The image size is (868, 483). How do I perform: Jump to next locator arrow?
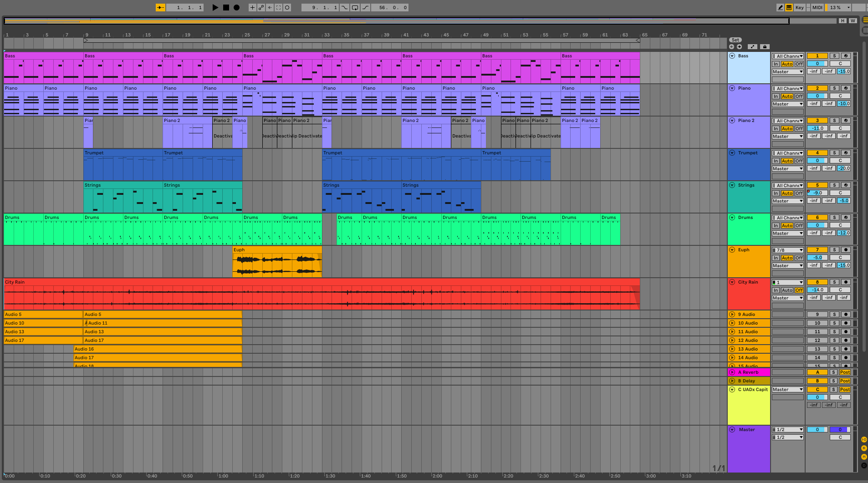739,46
